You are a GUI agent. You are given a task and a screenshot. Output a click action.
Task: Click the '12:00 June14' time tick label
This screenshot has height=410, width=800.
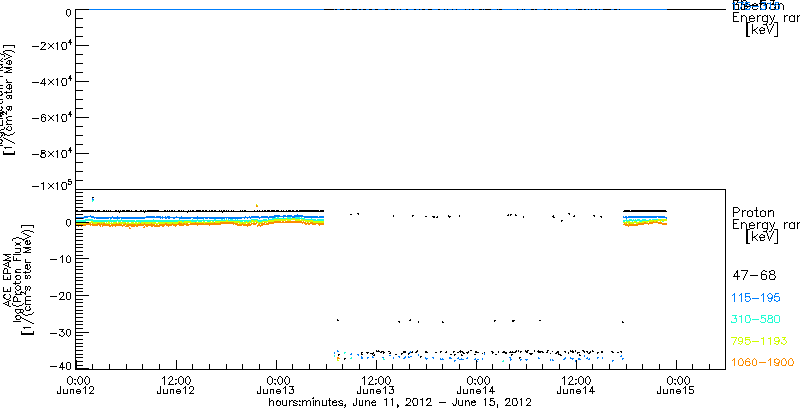click(x=576, y=384)
